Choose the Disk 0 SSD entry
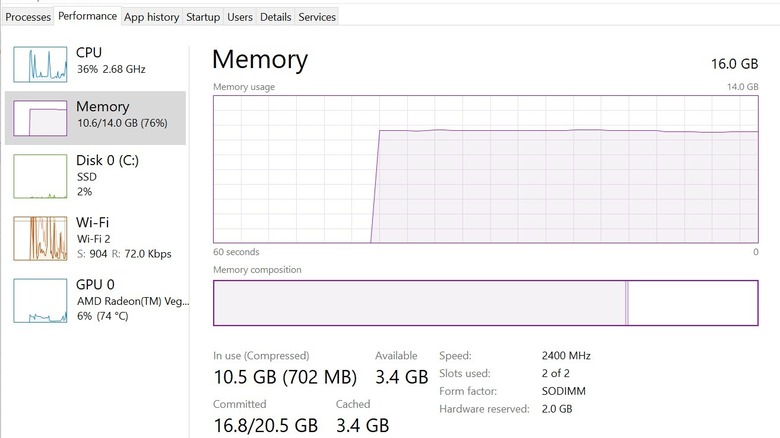Viewport: 780px width, 438px height. point(107,175)
